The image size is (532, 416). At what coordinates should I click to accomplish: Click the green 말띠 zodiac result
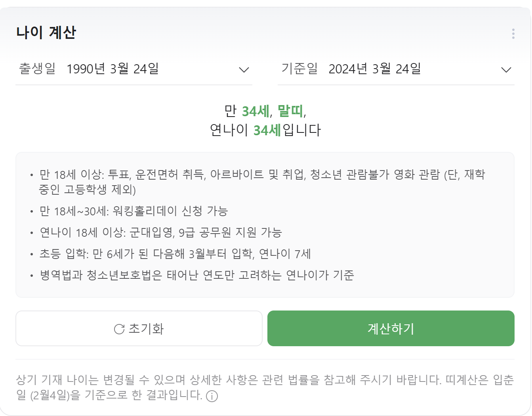coord(290,111)
